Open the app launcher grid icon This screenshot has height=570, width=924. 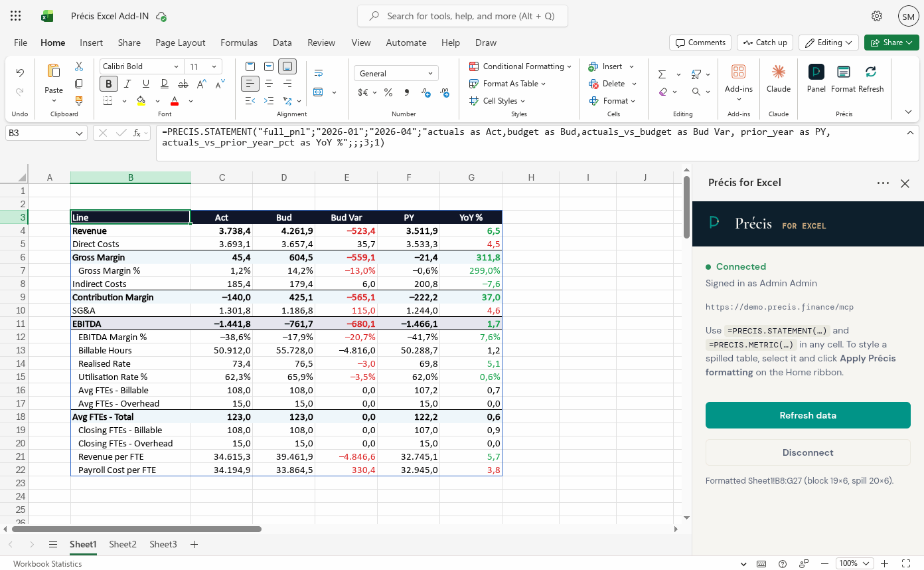[16, 16]
